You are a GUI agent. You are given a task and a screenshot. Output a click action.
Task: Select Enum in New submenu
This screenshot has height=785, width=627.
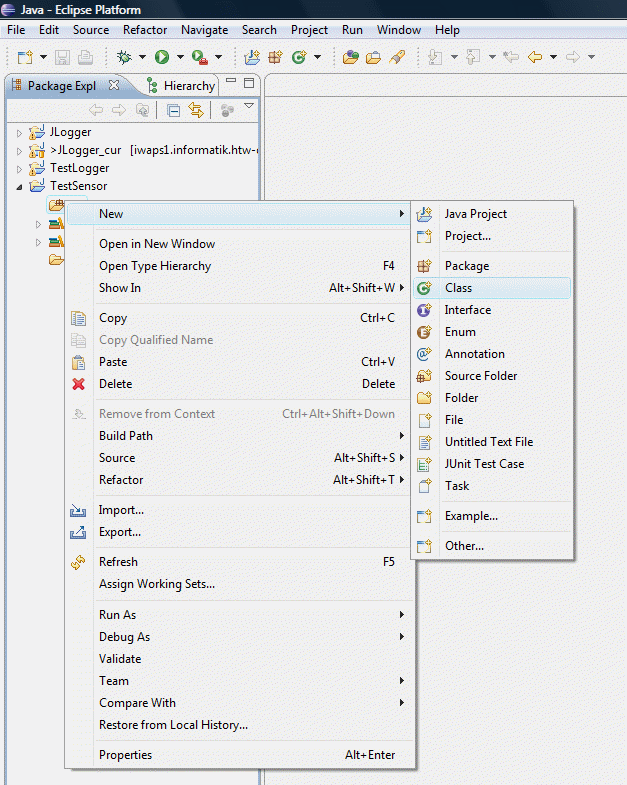[x=492, y=332]
